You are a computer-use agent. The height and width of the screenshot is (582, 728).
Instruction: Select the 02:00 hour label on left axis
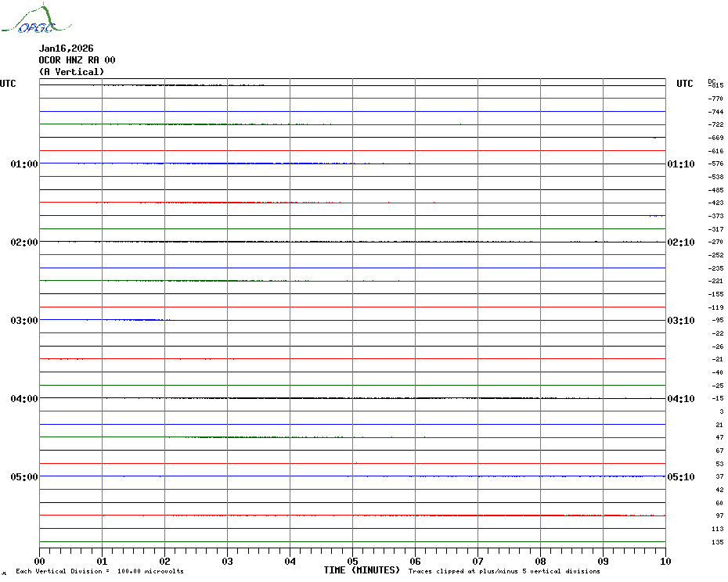pyautogui.click(x=24, y=242)
